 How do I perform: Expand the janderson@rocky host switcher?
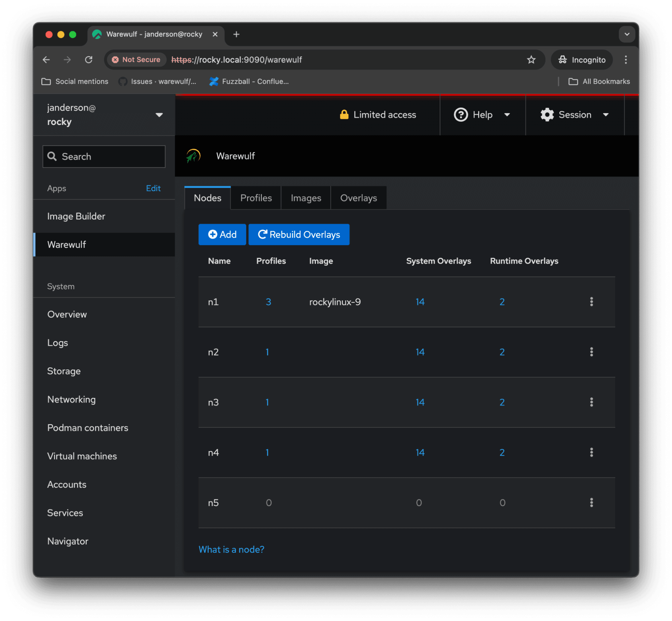104,115
